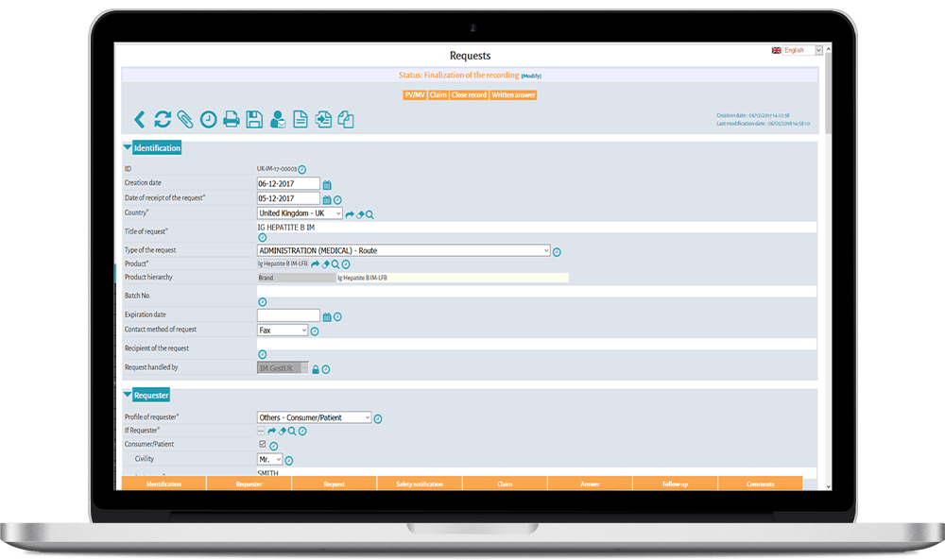Screen dimensions: 945x560
Task: Open the Country dropdown United Kingdom - UK
Action: pos(300,213)
